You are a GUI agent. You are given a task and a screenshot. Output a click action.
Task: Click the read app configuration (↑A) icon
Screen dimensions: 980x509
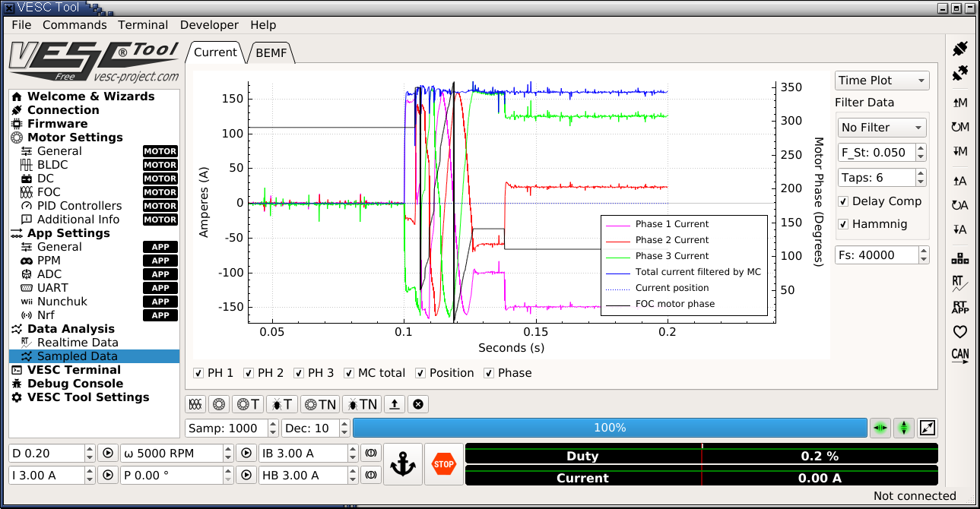[x=960, y=181]
